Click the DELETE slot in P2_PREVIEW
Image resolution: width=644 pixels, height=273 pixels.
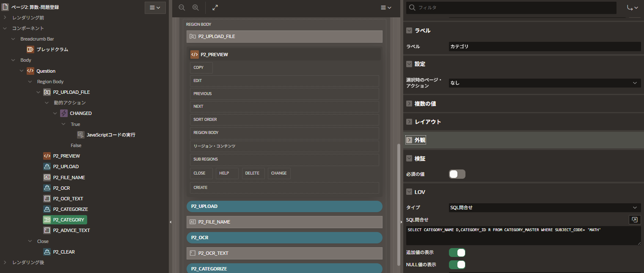tap(253, 173)
